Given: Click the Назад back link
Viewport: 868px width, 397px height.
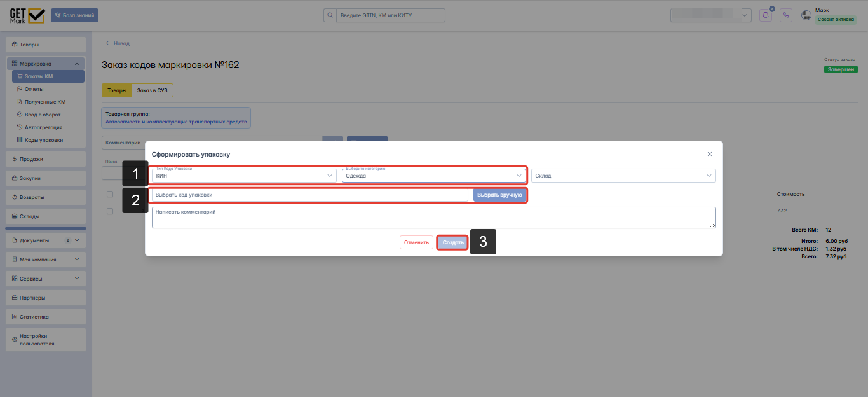Looking at the screenshot, I should (118, 43).
